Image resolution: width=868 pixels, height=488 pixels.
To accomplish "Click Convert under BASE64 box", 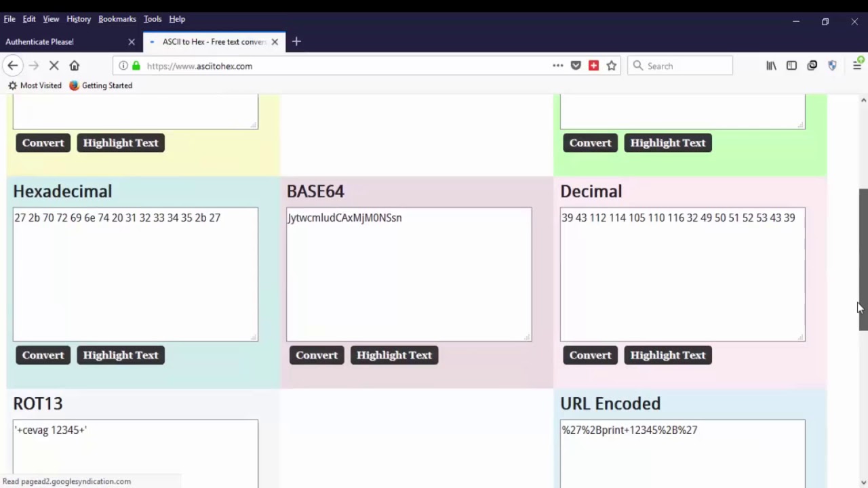I will tap(317, 355).
